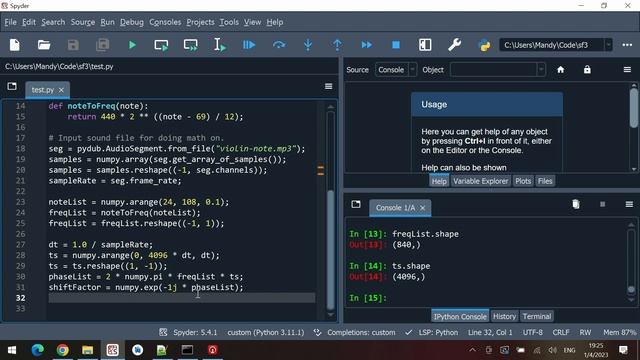Toggle the Help pane lock icon

tap(587, 70)
